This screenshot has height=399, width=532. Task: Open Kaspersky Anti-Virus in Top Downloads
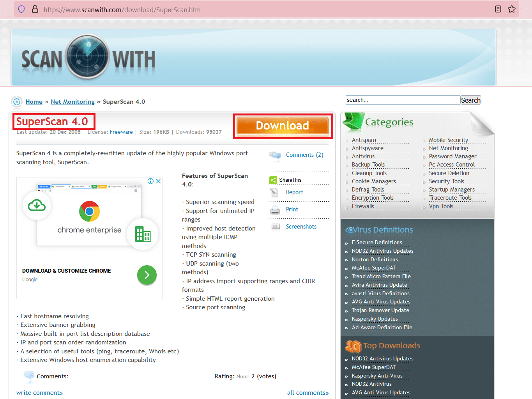(377, 376)
